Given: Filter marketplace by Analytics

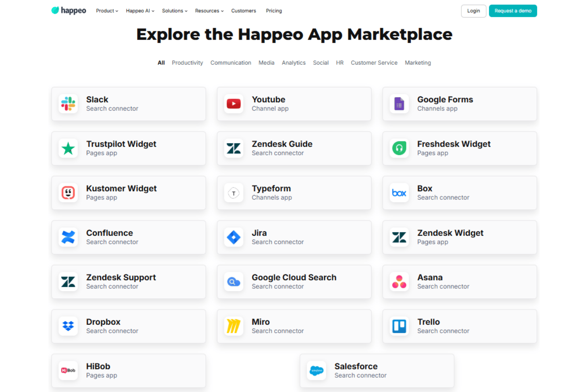Looking at the screenshot, I should pos(294,63).
